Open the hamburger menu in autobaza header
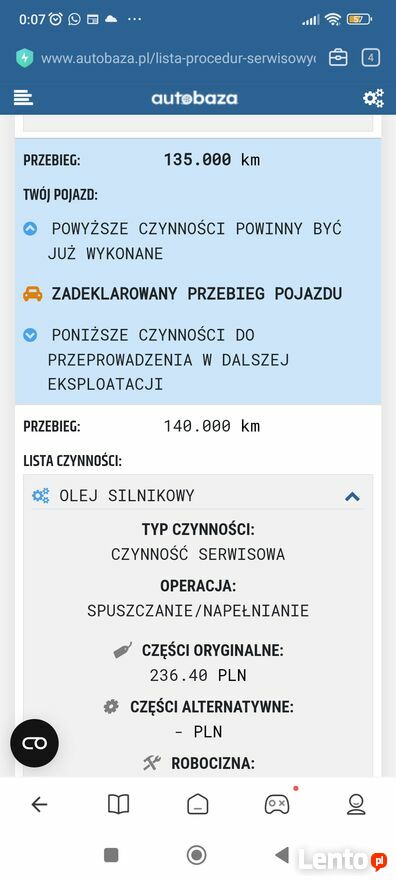 click(x=23, y=98)
